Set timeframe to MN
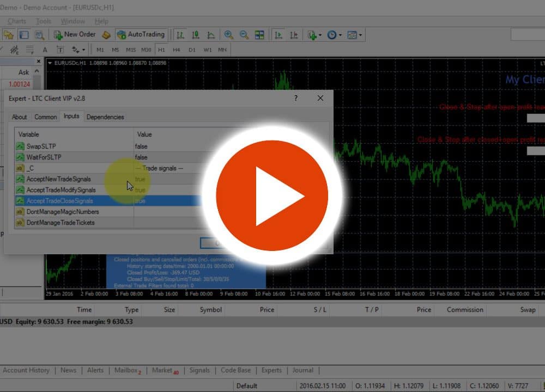The height and width of the screenshot is (392, 545). (x=222, y=50)
